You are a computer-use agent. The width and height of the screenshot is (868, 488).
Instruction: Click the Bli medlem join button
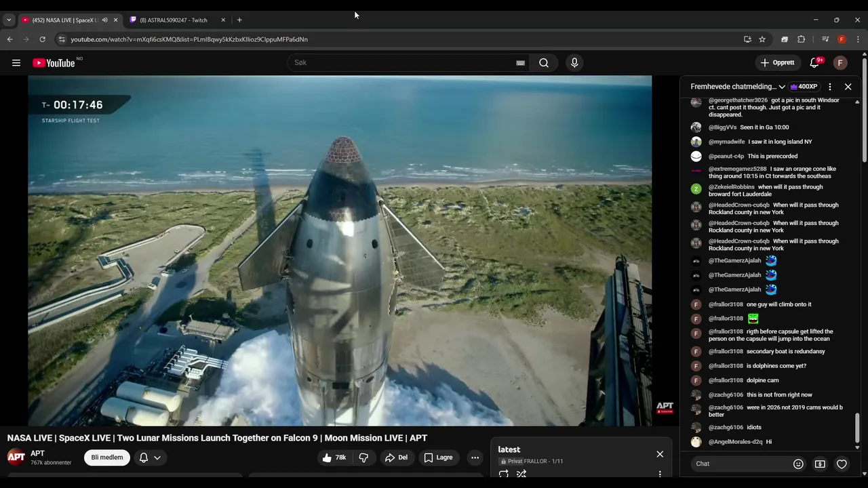(x=107, y=457)
